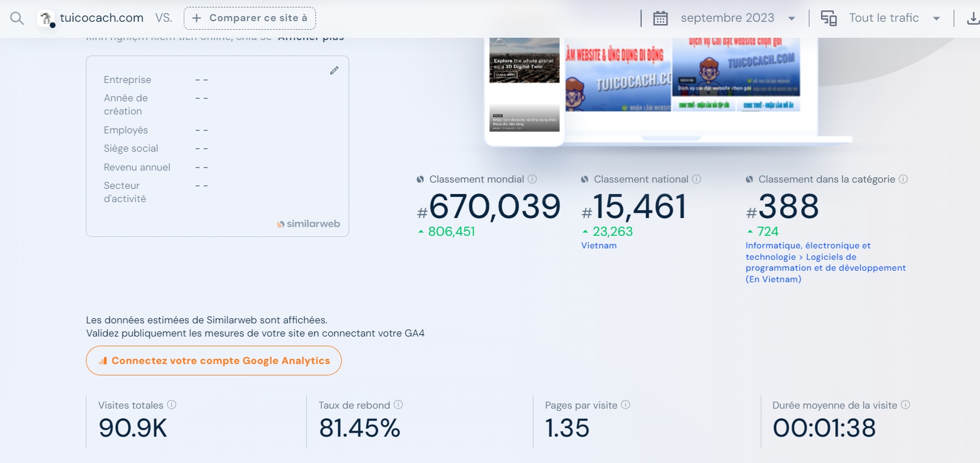Screen dimensions: 980x463
Task: Show info for Durée moyenne de la visite
Action: [x=906, y=405]
